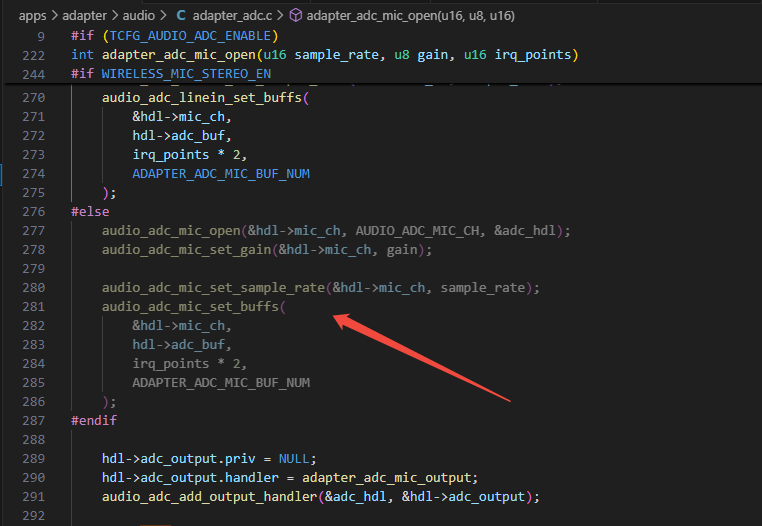The height and width of the screenshot is (526, 762).
Task: Click 'hdl->adc_buf,' on line 272
Action: click(x=182, y=136)
